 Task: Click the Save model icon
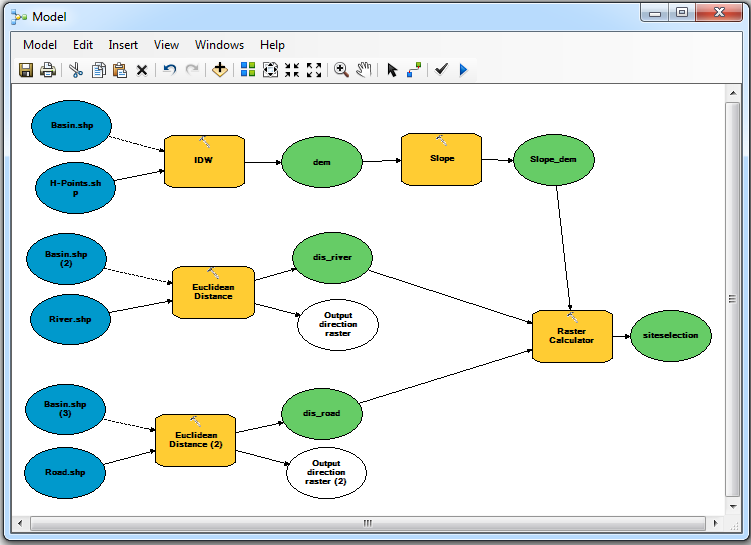click(26, 70)
